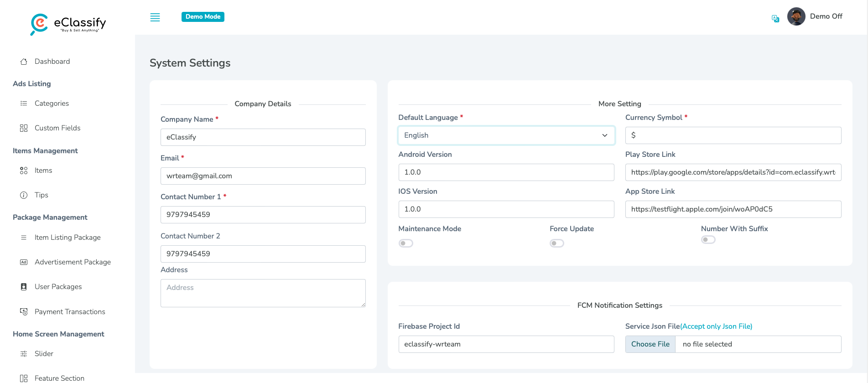The image size is (868, 383).
Task: Toggle the Force Update switch
Action: (x=556, y=243)
